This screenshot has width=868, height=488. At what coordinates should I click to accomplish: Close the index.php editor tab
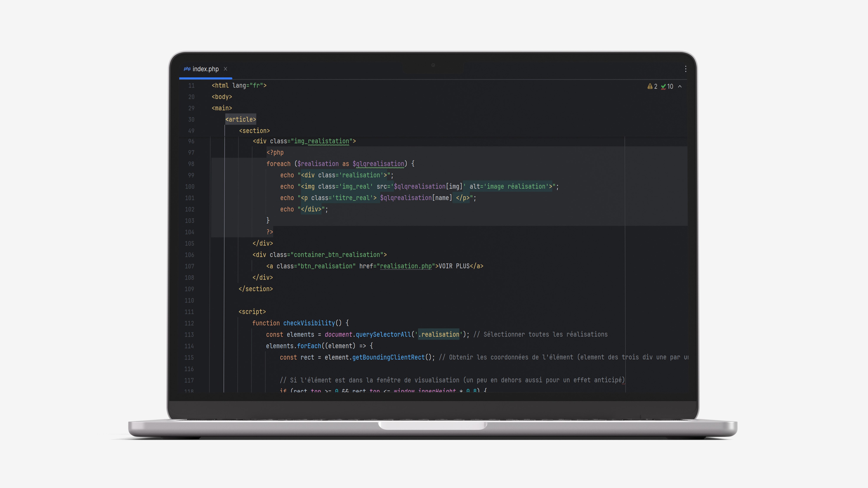click(x=225, y=69)
